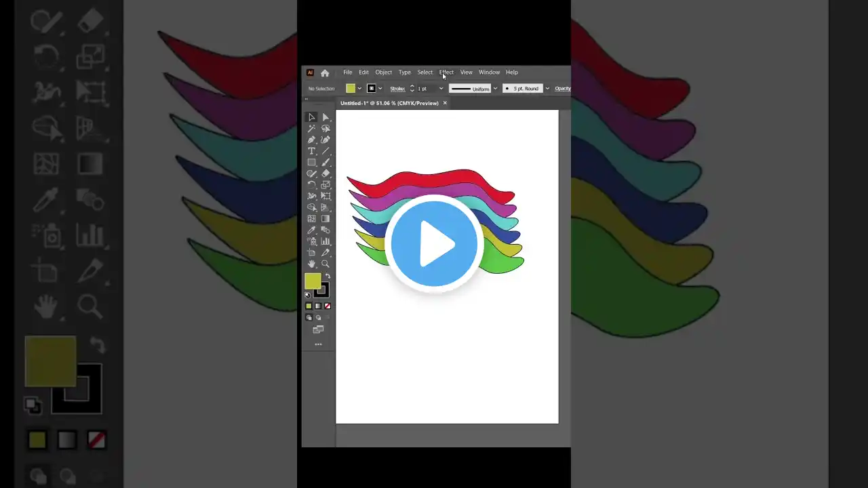Open the View menu
The width and height of the screenshot is (868, 488).
(x=467, y=73)
